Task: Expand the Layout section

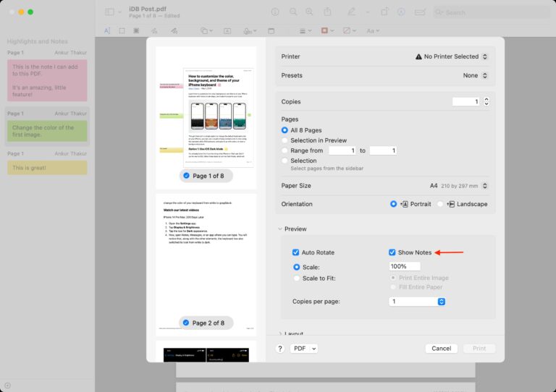Action: coord(279,333)
